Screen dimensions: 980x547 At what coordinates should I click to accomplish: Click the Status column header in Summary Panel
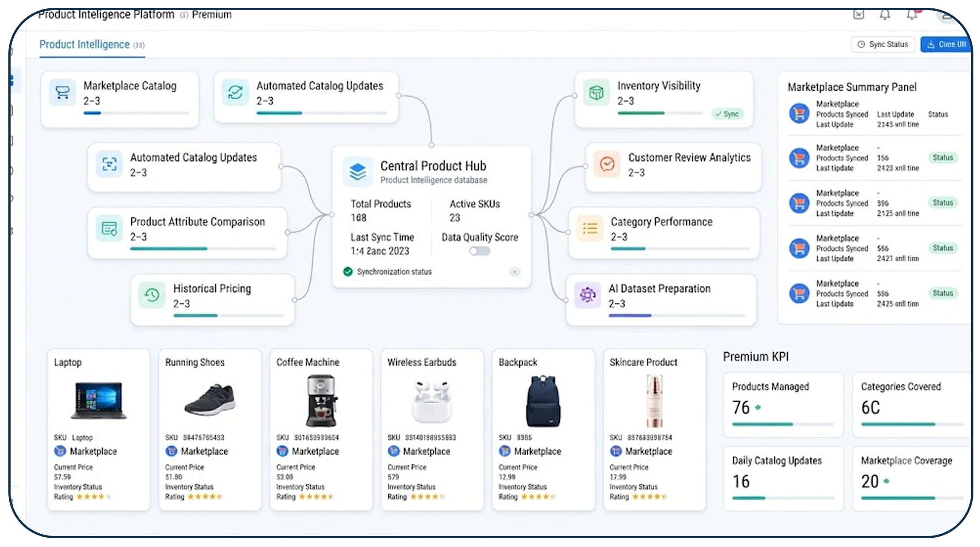coord(938,114)
